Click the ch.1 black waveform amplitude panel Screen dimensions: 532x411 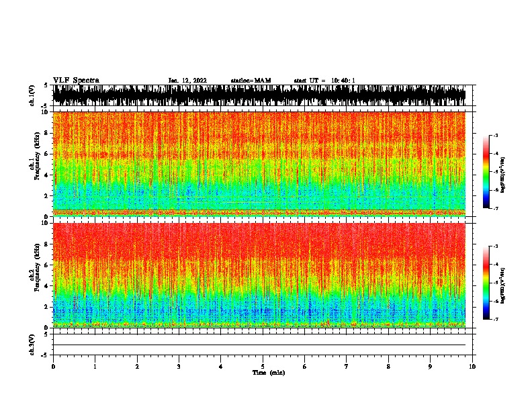259,95
